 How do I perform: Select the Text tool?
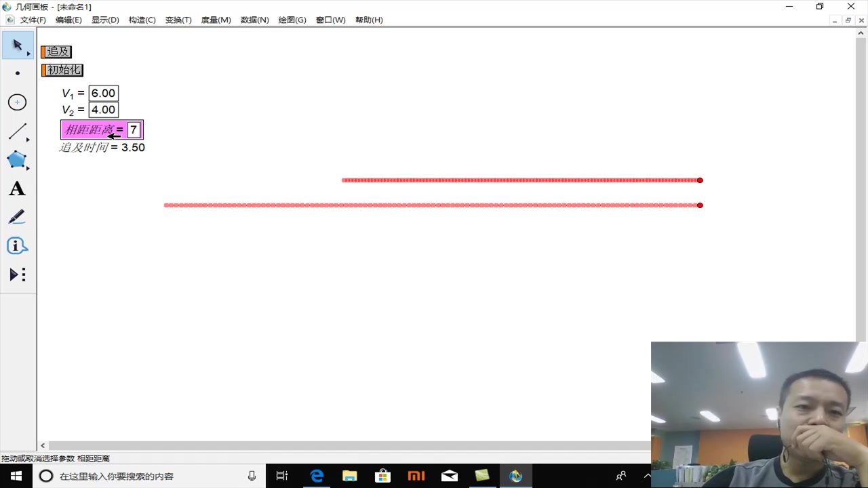pos(17,188)
